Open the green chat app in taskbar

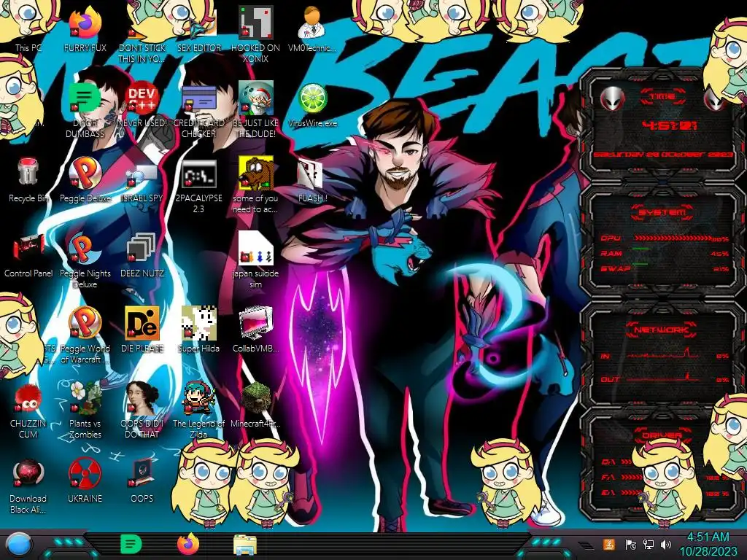(131, 544)
